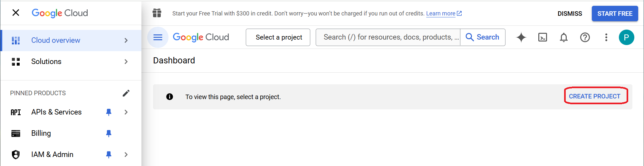Activate Cloud Shell terminal icon
Screen dimensions: 644x166
point(543,37)
